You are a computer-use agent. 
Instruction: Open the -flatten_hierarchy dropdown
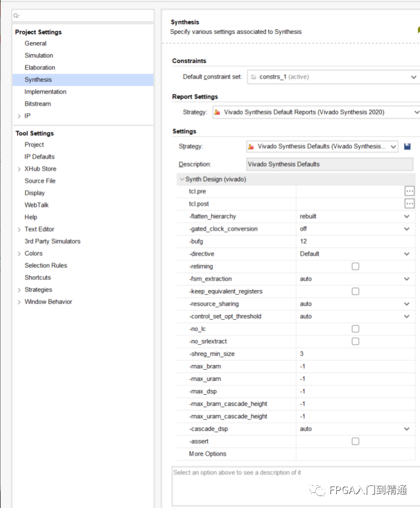(406, 216)
